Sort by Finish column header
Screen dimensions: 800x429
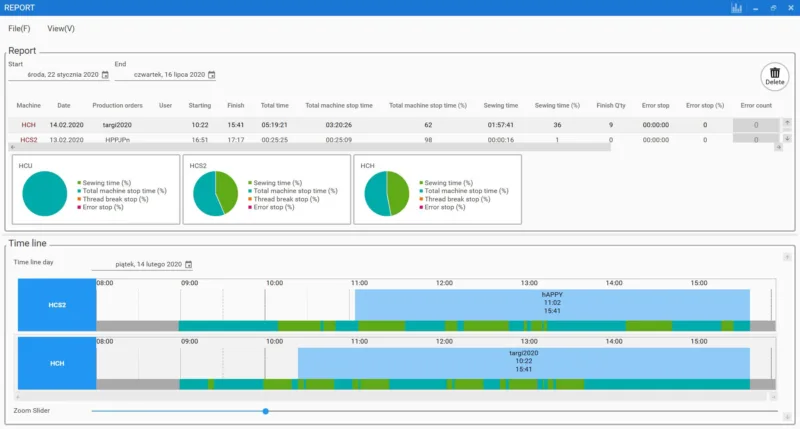pos(236,106)
